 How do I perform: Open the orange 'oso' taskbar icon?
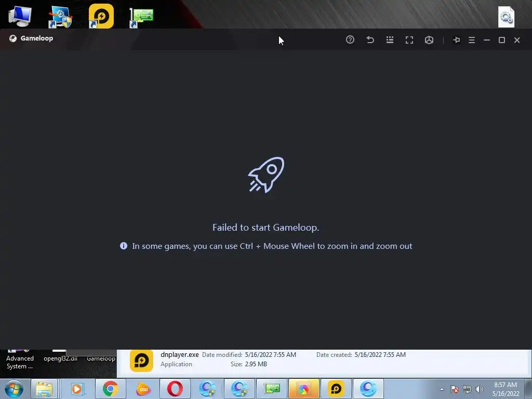coord(143,389)
